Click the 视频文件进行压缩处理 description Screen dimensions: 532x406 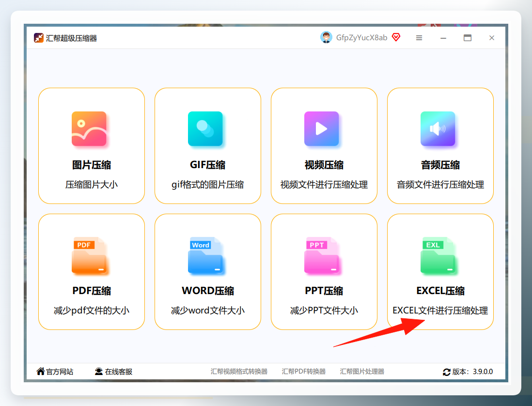point(324,185)
